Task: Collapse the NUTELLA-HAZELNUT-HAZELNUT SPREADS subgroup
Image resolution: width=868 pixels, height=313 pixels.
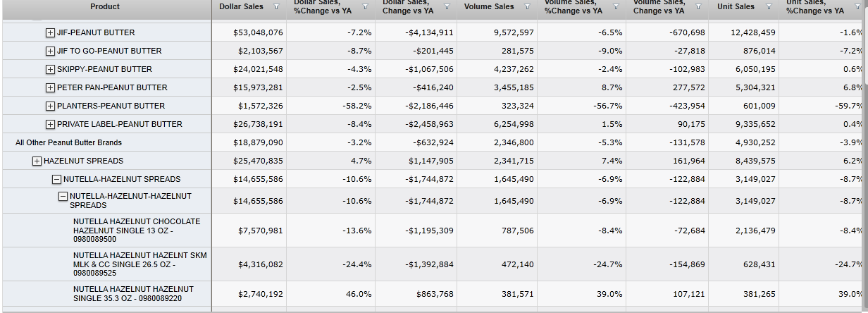Action: [63, 196]
